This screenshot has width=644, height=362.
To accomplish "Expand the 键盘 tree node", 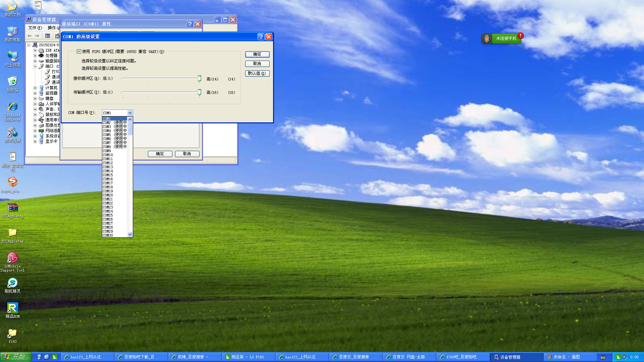I will (35, 99).
